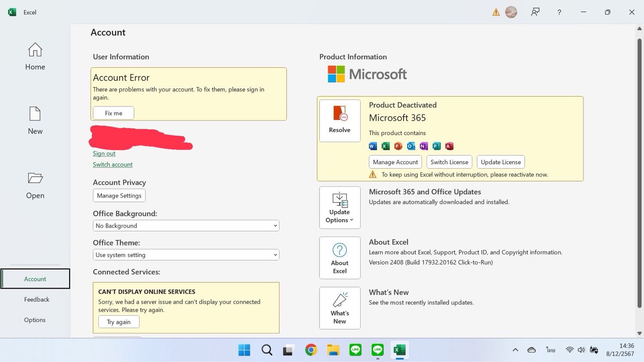Click the Publisher app icon

(x=437, y=146)
